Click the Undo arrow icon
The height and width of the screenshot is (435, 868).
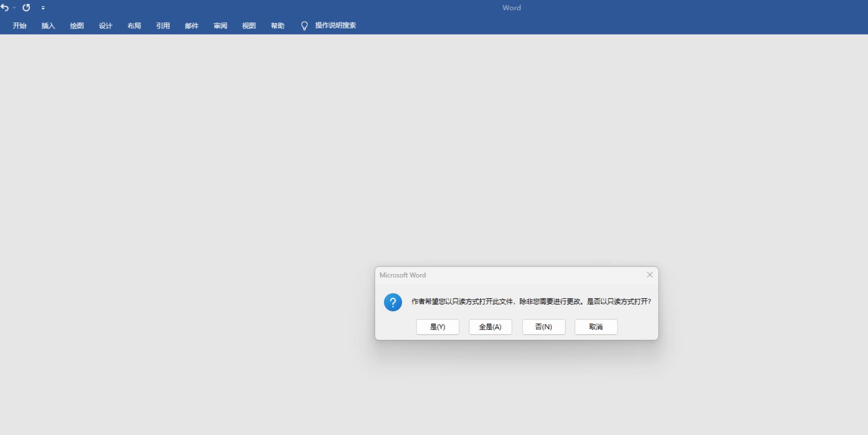click(x=5, y=8)
